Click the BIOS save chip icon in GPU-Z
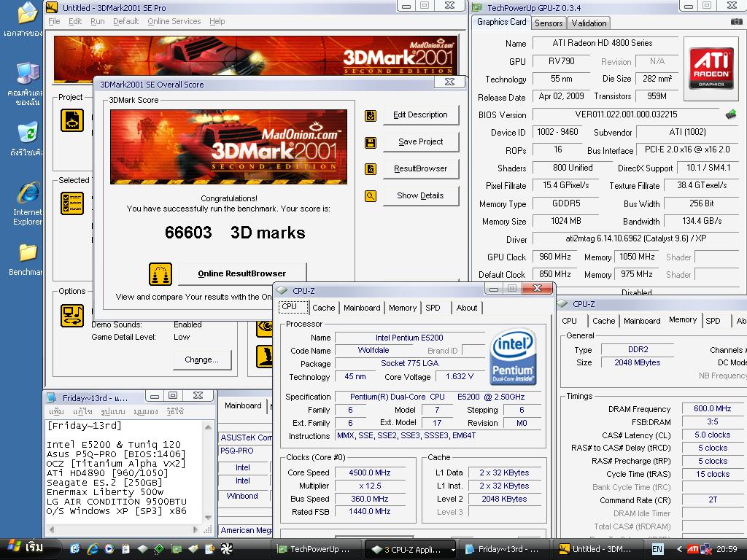747x560 pixels. pos(731,114)
